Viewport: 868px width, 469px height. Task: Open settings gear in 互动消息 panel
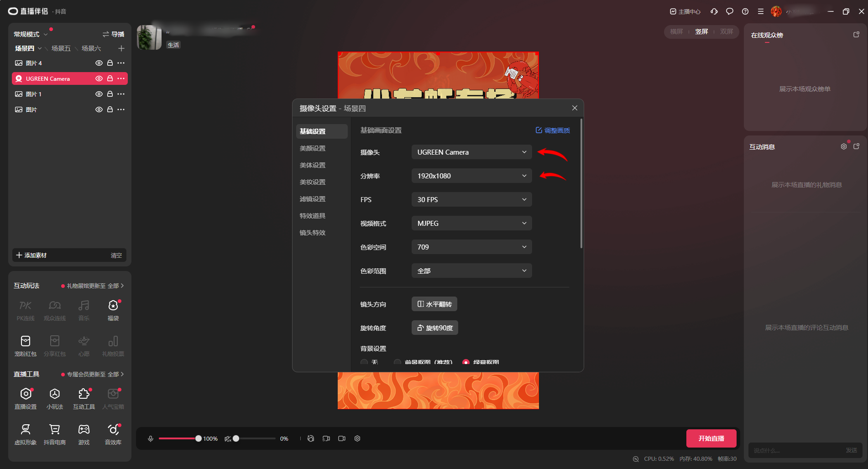click(844, 146)
